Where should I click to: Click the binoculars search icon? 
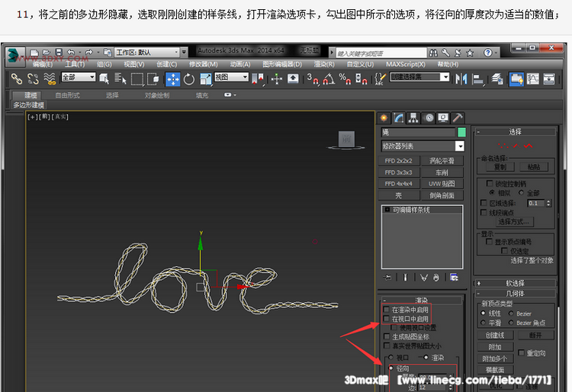(433, 53)
